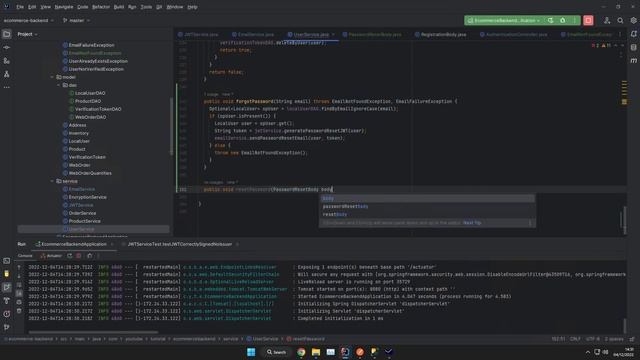The height and width of the screenshot is (360, 640).
Task: Toggle soft-wrap in console
Action: click(x=19, y=285)
